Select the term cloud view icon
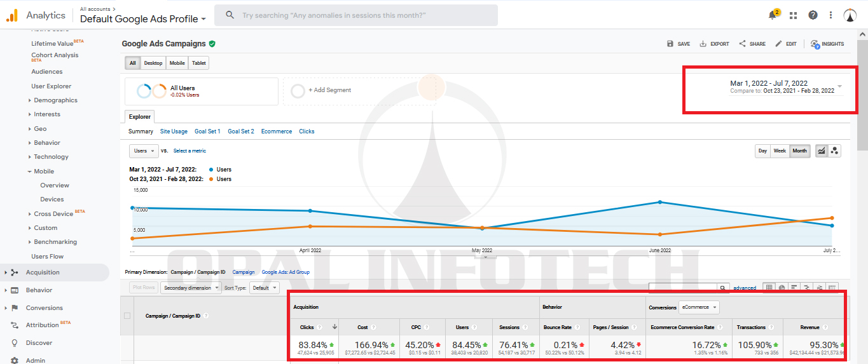This screenshot has height=364, width=868. click(820, 288)
